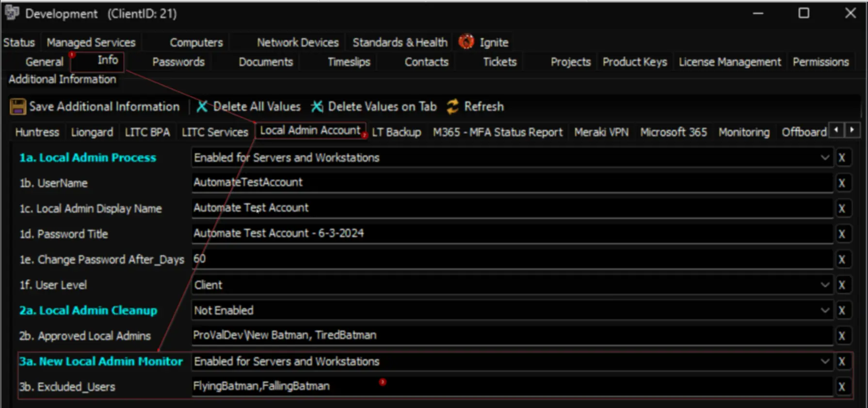Switch to the General tab

(44, 62)
